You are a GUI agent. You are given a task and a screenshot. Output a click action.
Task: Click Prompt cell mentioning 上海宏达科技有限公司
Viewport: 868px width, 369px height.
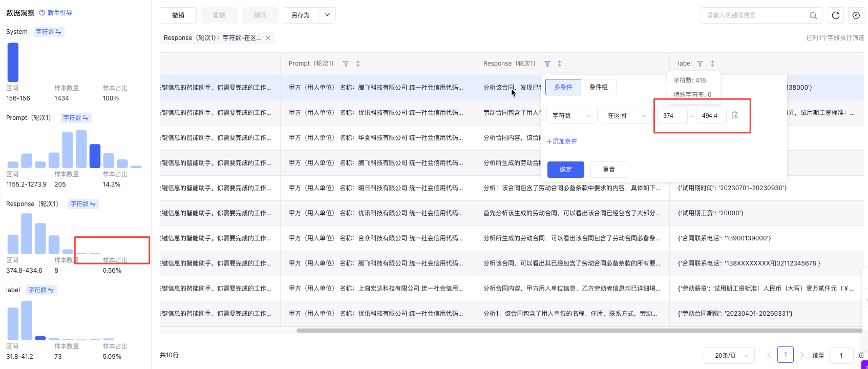376,289
